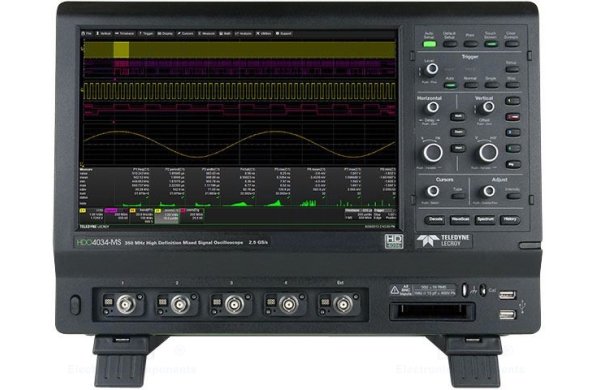This screenshot has width=600, height=390.
Task: Push the cursor Type button
Action: (458, 196)
